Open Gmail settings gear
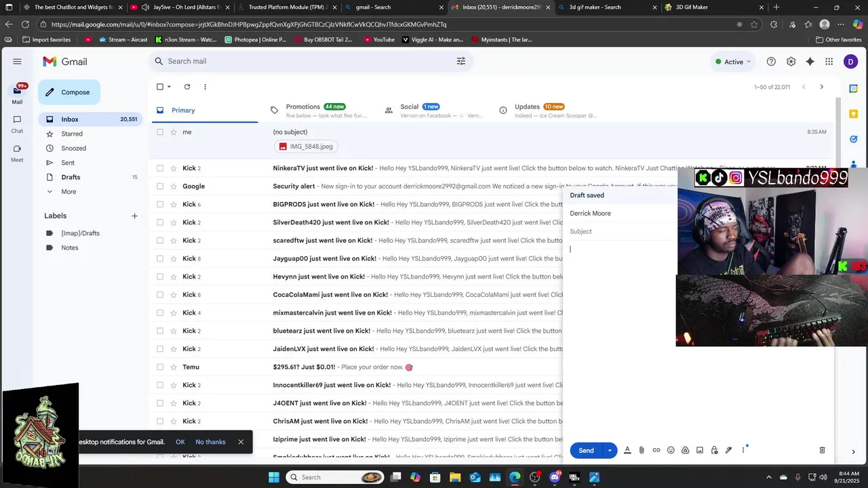 coord(791,62)
